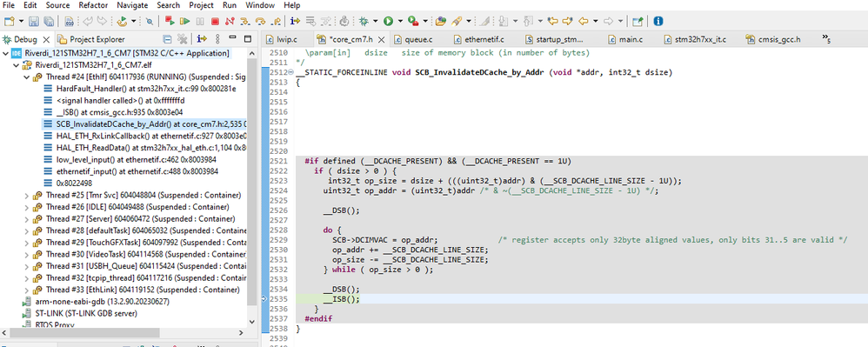Click the Suspend (pause) icon
The height and width of the screenshot is (347, 868).
coord(200,21)
